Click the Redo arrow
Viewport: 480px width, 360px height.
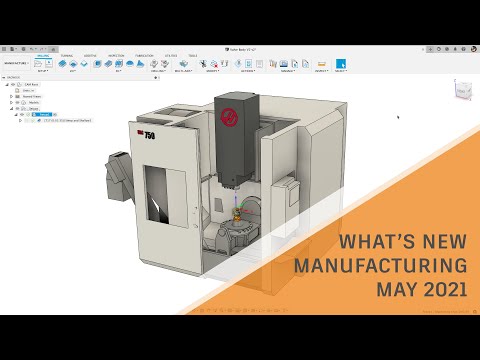(42, 49)
